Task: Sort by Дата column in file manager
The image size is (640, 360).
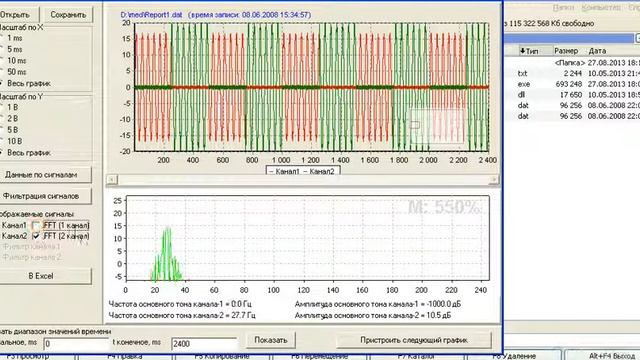Action: tap(598, 51)
